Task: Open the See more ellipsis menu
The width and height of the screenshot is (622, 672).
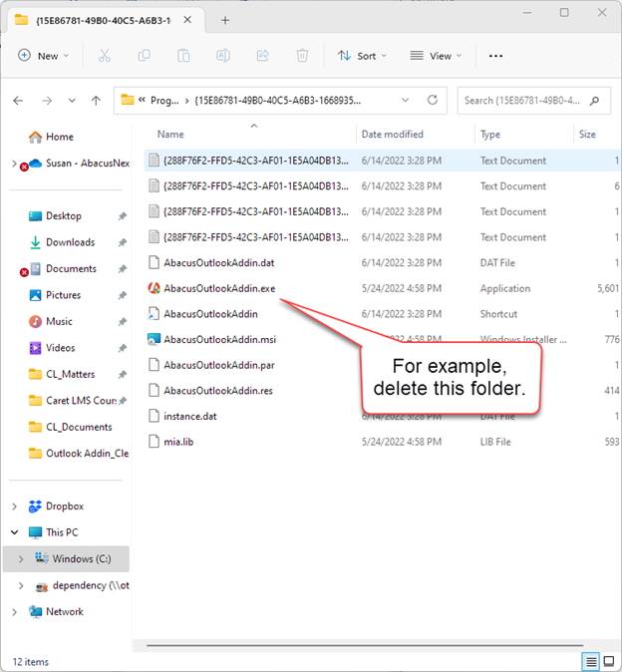Action: 496,56
